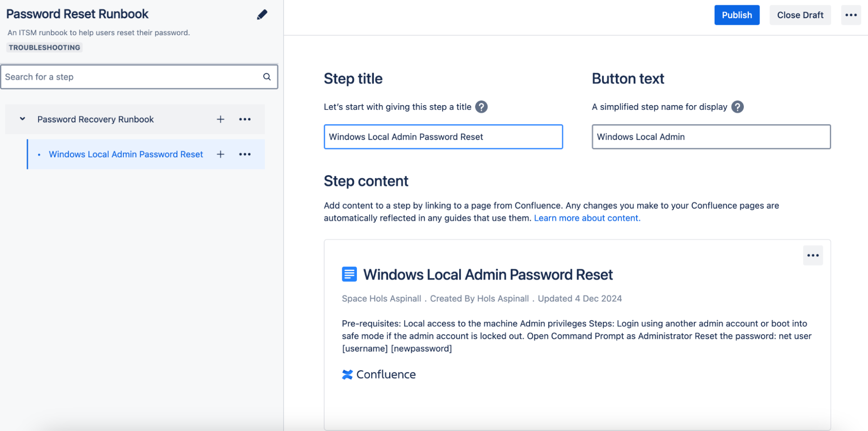Click the pencil icon to rename the runbook
This screenshot has width=868, height=431.
click(262, 14)
